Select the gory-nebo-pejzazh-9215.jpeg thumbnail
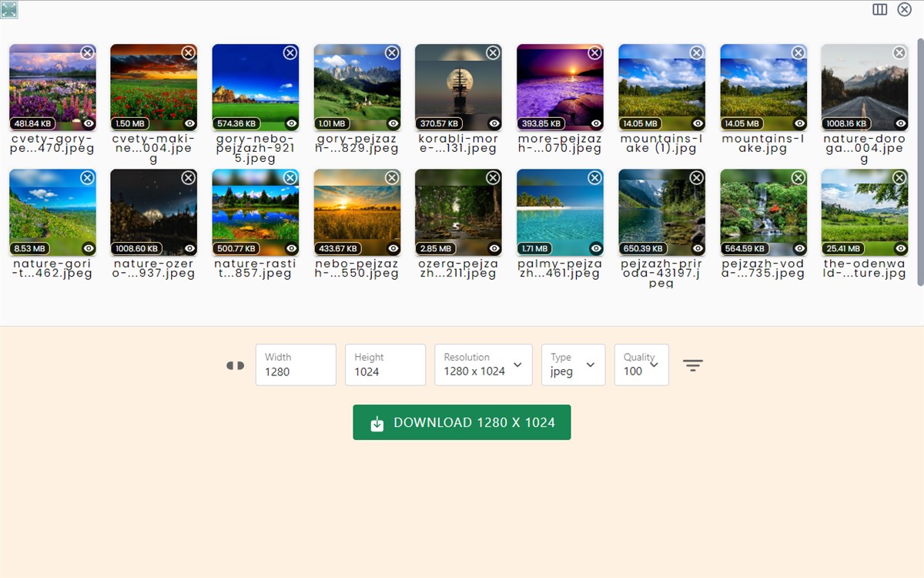 click(x=255, y=86)
